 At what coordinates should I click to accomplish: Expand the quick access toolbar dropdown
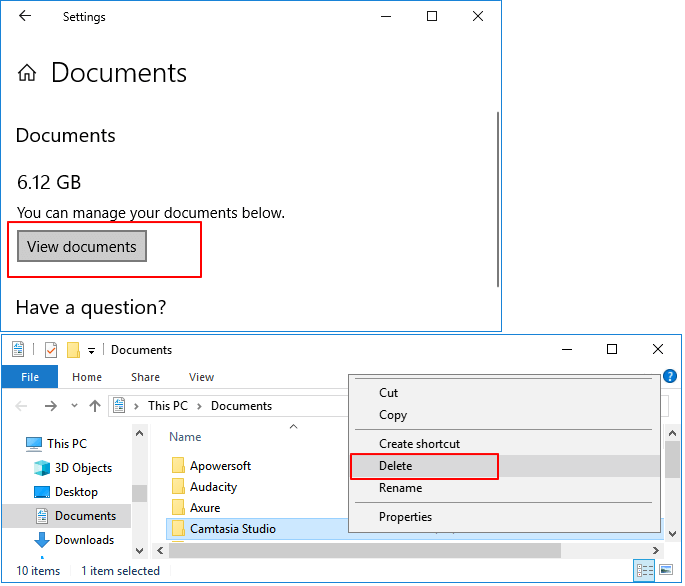tap(92, 350)
